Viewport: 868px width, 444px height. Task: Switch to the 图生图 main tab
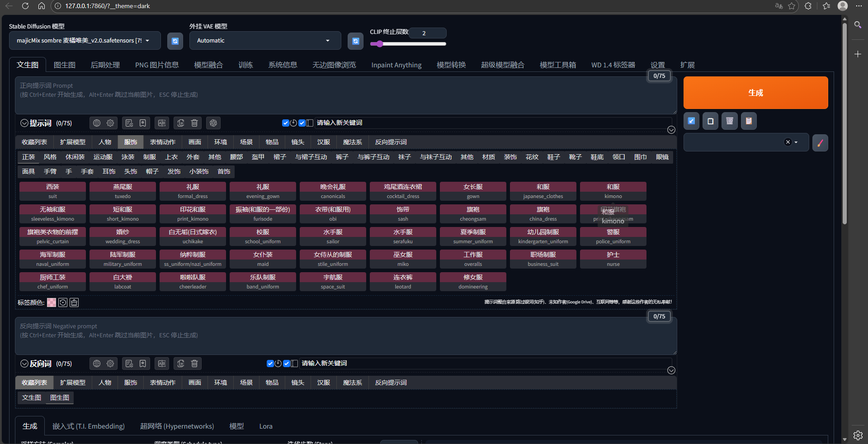pos(65,65)
